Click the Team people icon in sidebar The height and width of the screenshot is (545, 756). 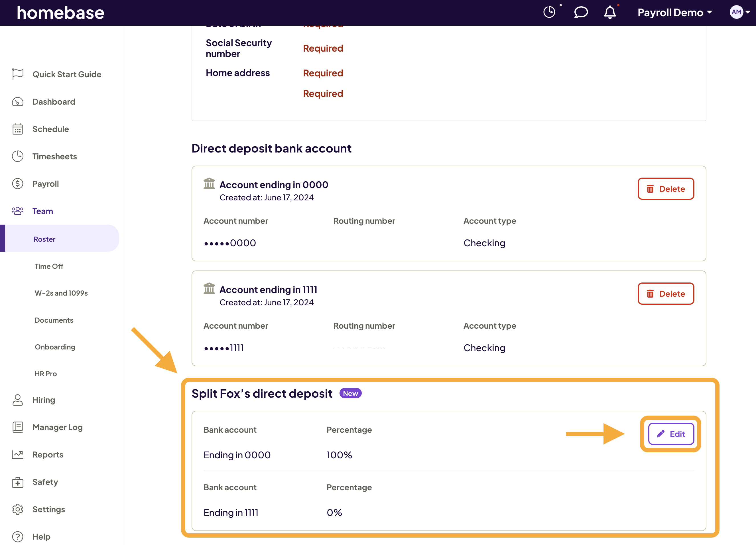[17, 211]
